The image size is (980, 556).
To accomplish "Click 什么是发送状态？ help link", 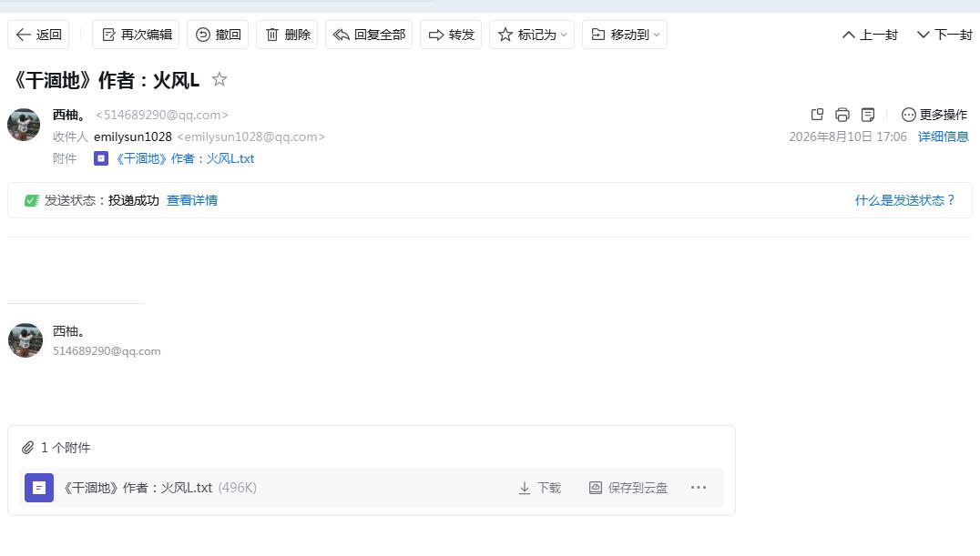I will (905, 200).
